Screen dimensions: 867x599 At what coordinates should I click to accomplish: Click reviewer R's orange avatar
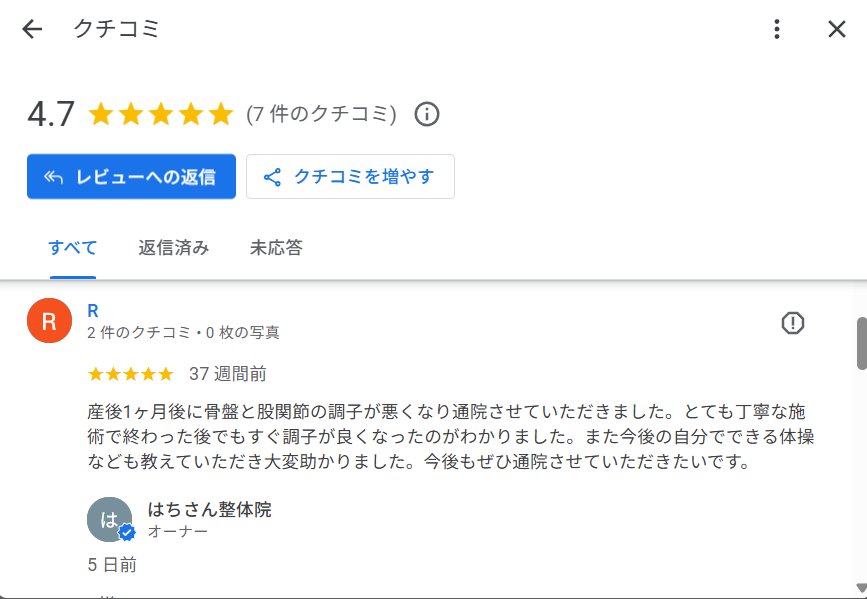coord(49,321)
